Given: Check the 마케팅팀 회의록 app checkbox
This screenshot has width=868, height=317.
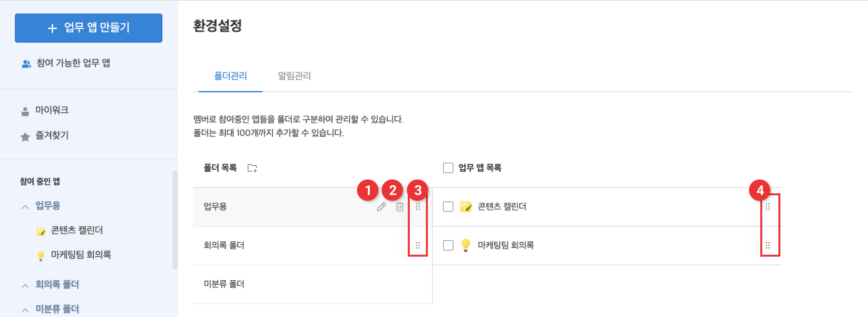Looking at the screenshot, I should 448,245.
